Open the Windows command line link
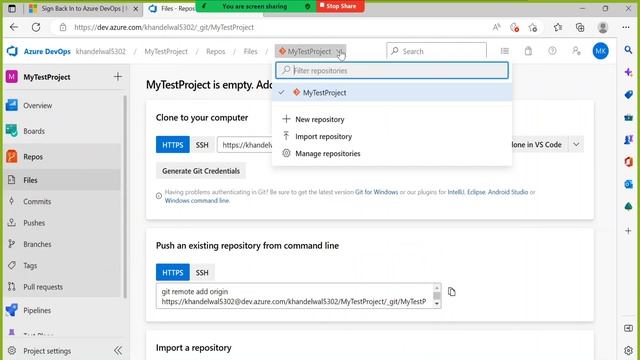This screenshot has height=360, width=640. click(197, 200)
